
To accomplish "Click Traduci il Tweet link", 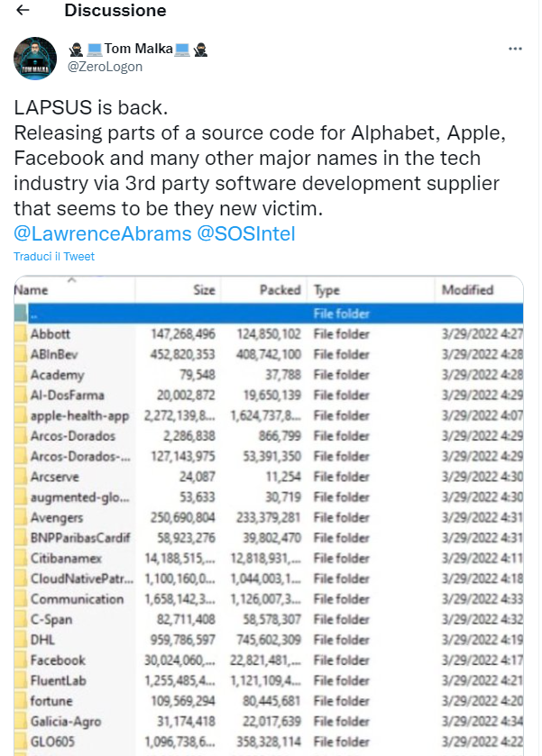I will [54, 257].
